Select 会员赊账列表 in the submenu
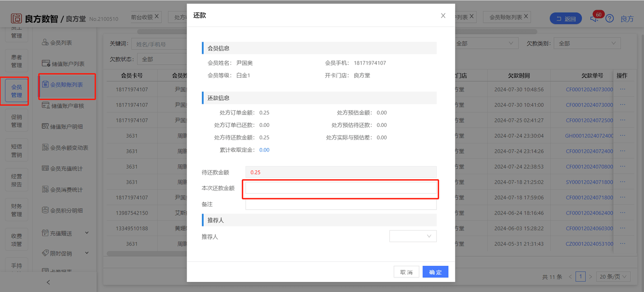This screenshot has width=644, height=292. click(x=66, y=85)
